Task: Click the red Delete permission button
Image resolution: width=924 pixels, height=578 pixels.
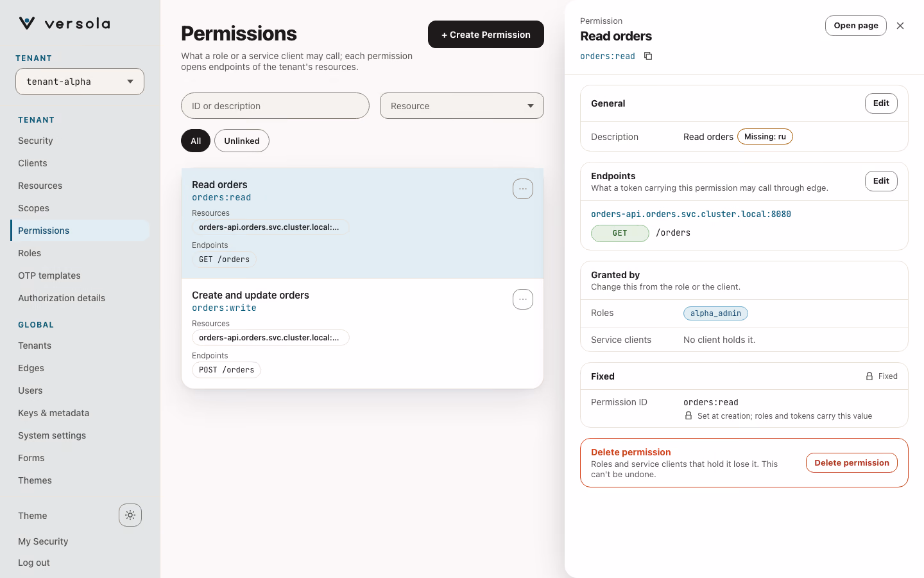Action: point(851,463)
